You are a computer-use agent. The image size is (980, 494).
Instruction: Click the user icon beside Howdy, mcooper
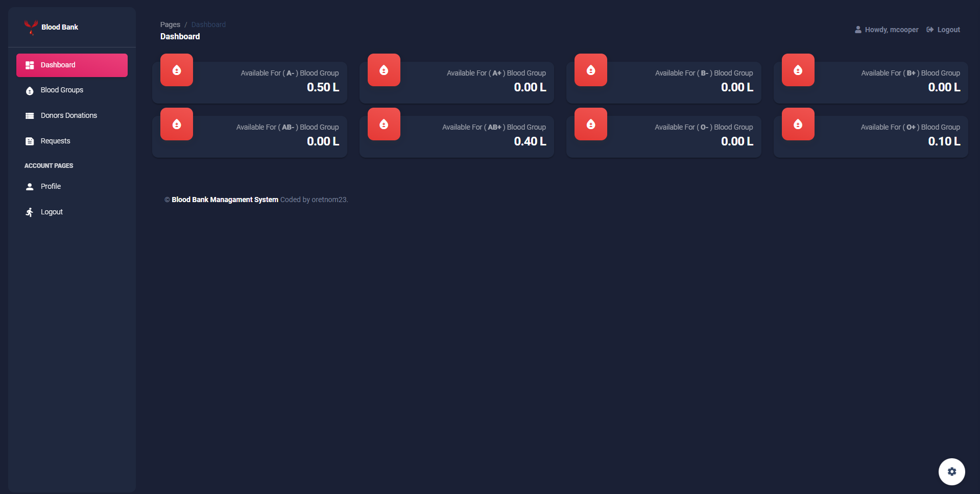858,29
